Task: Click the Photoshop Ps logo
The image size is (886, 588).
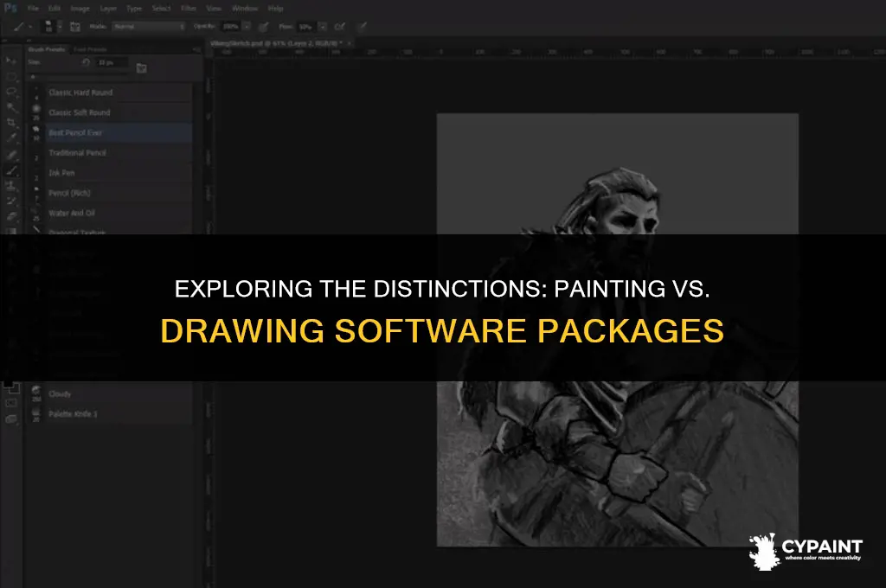Action: coord(10,9)
